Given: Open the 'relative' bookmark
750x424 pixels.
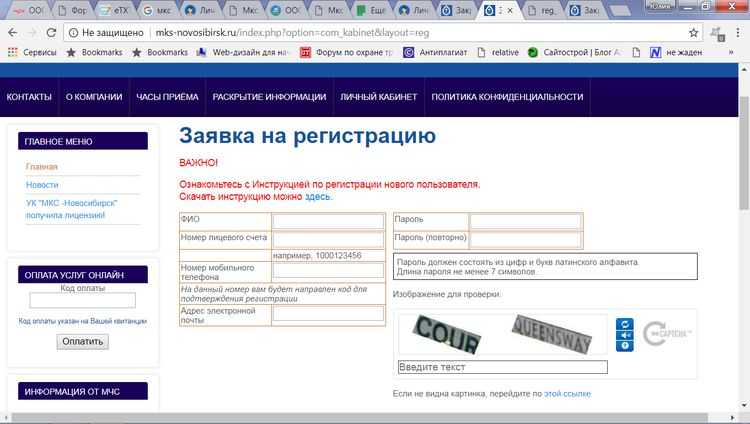Looking at the screenshot, I should [x=498, y=52].
